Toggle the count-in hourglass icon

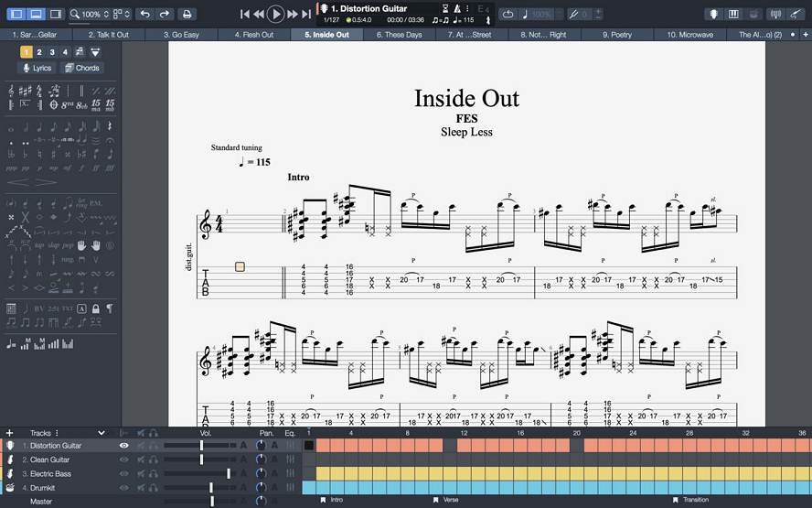(446, 9)
